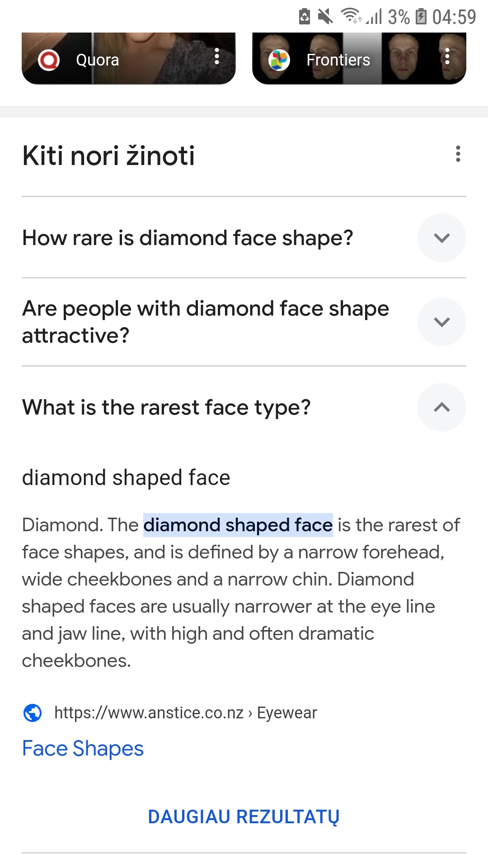Expand 'How rare is diamond face shape?'
This screenshot has height=868, width=488.
(442, 237)
